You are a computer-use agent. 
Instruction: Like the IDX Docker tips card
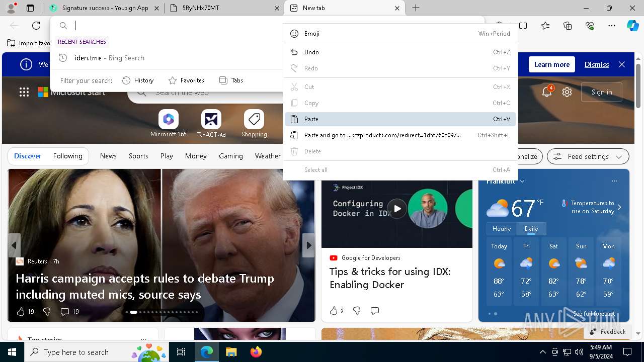[337, 311]
